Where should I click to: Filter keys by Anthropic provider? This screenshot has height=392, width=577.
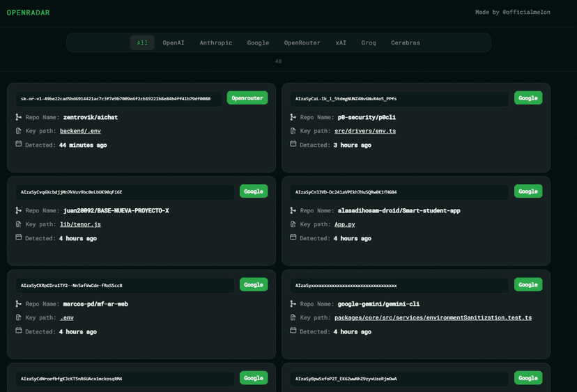tap(216, 42)
